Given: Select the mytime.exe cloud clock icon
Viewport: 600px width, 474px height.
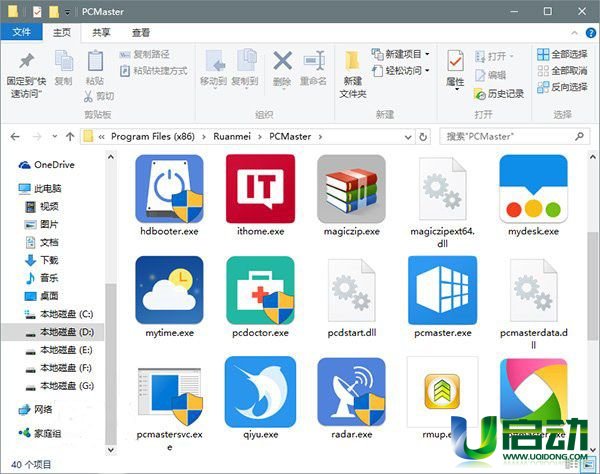Looking at the screenshot, I should [x=169, y=290].
